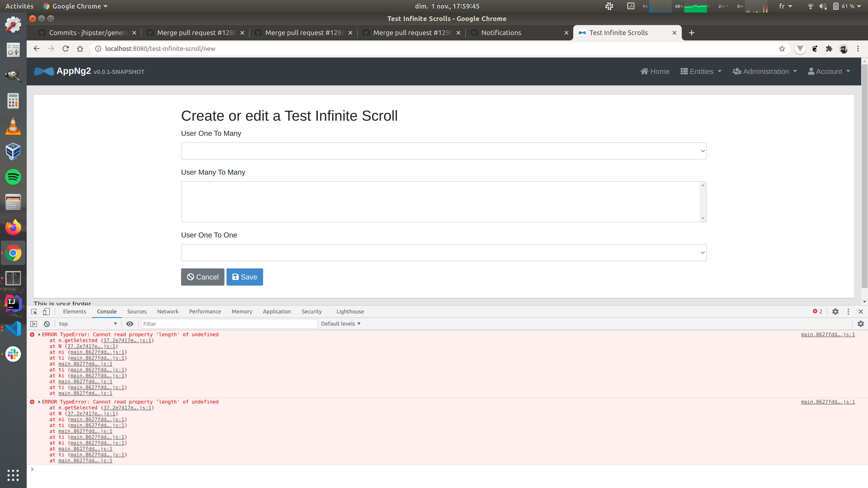Click the Chrome extensions puzzle icon
The height and width of the screenshot is (488, 868).
[x=829, y=49]
